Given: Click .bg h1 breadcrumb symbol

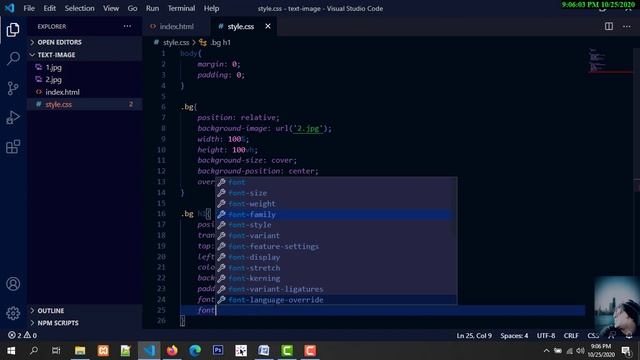Looking at the screenshot, I should click(x=220, y=42).
